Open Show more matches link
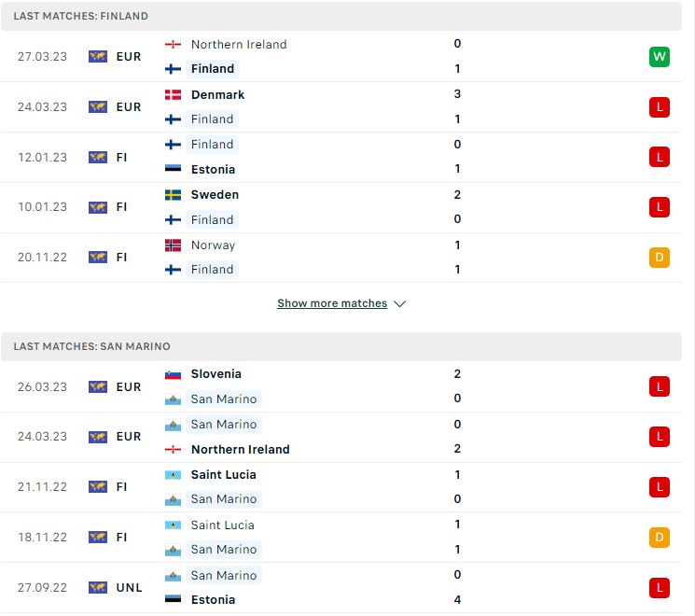The width and height of the screenshot is (695, 616). click(x=332, y=303)
